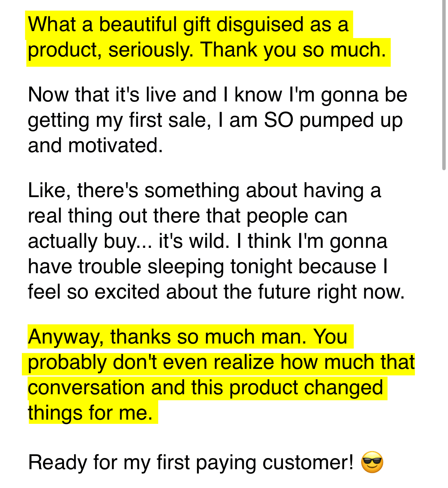Click the highlighted 'conversation and this product changed'
This screenshot has width=448, height=488.
[205, 387]
